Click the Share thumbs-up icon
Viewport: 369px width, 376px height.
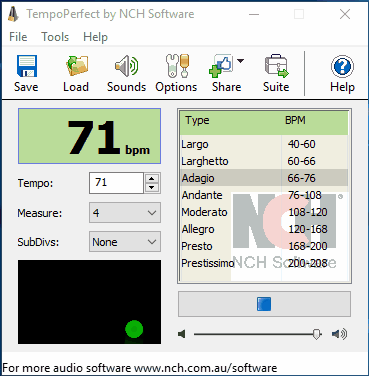220,66
